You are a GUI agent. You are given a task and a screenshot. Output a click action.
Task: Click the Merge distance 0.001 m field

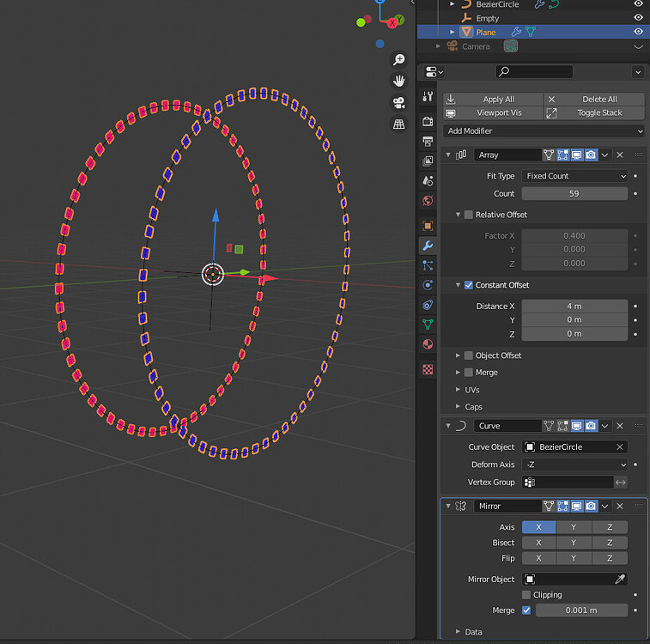[x=581, y=610]
